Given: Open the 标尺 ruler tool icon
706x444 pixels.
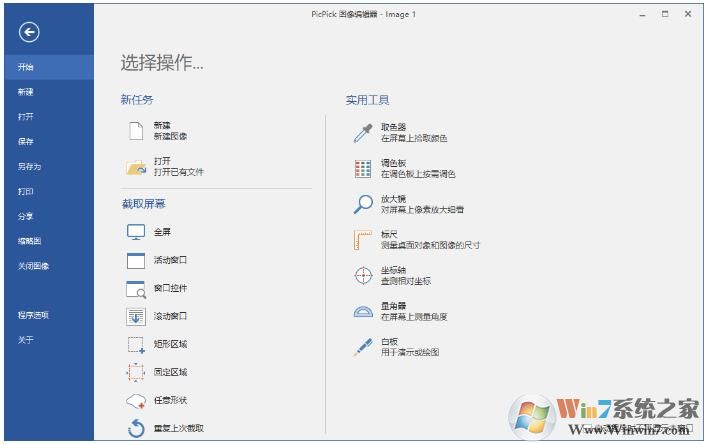Looking at the screenshot, I should tap(363, 240).
